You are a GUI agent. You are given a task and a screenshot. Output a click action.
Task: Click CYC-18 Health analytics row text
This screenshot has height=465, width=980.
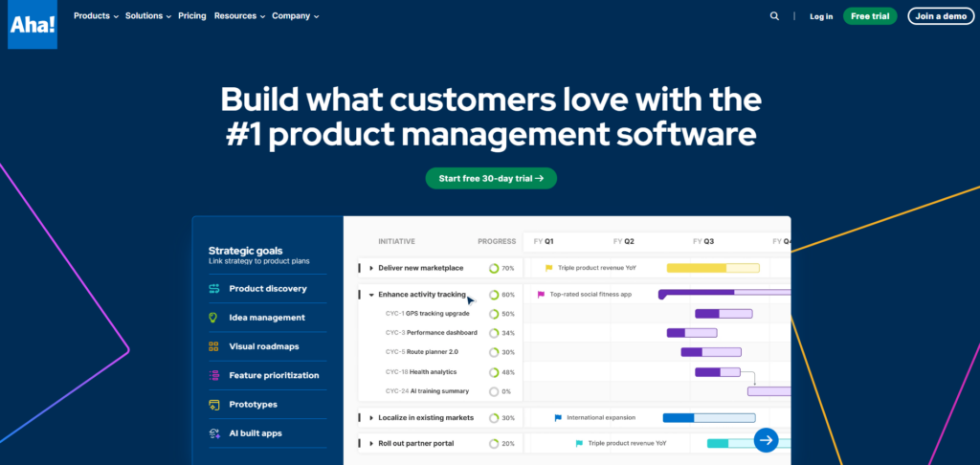[x=421, y=372]
